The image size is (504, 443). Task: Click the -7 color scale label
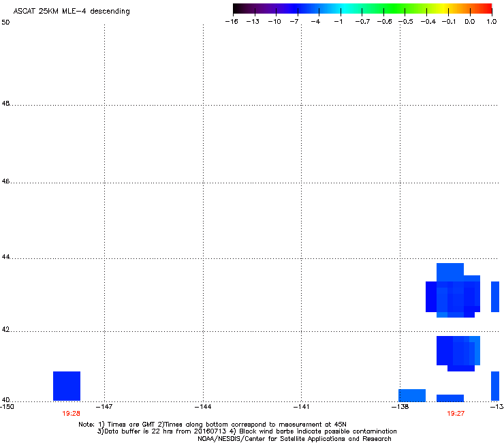pos(294,22)
